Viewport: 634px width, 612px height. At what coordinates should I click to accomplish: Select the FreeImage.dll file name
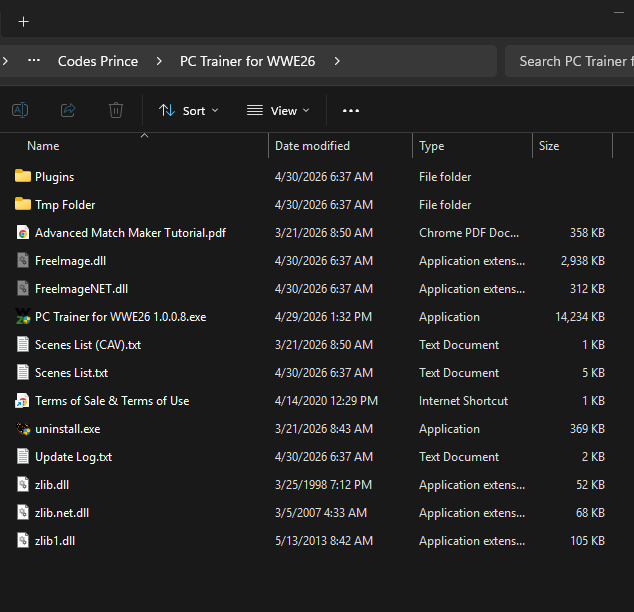point(70,261)
